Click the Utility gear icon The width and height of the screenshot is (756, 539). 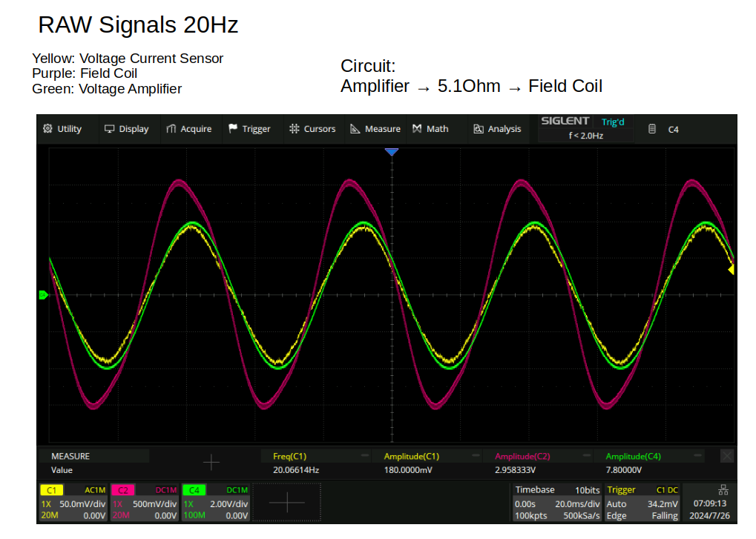coord(47,128)
